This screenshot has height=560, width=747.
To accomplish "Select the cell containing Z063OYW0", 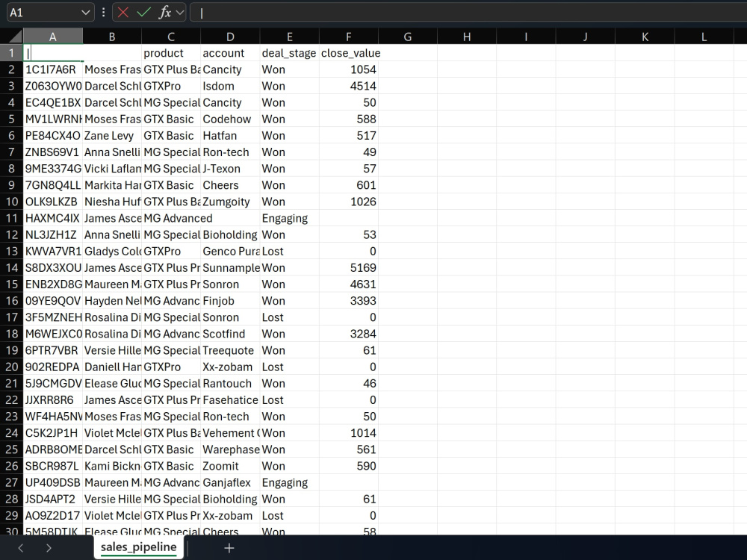I will [x=53, y=86].
